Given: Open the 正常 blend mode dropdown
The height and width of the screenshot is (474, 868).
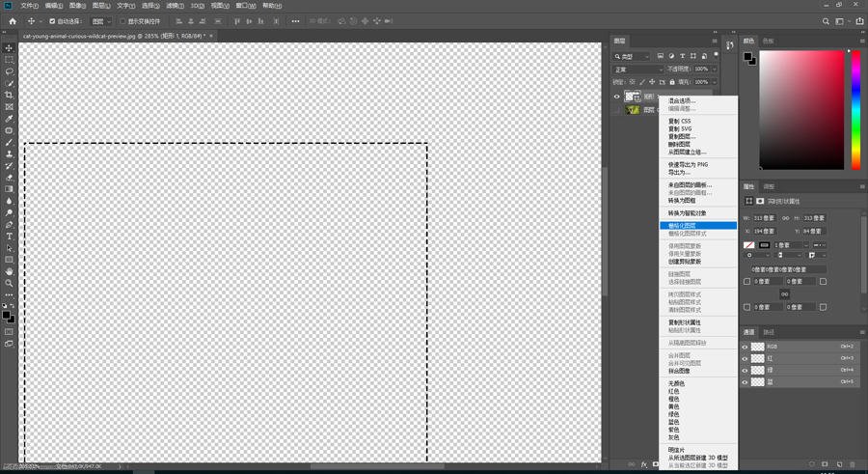Looking at the screenshot, I should 637,70.
